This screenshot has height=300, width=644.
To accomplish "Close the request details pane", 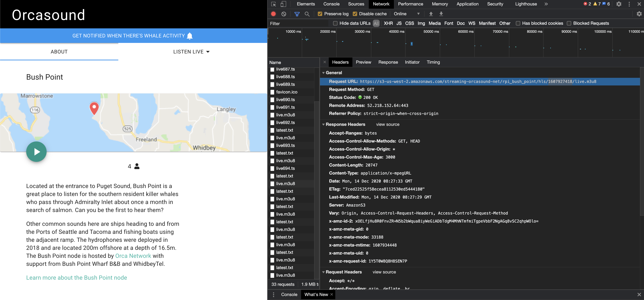I will (325, 62).
